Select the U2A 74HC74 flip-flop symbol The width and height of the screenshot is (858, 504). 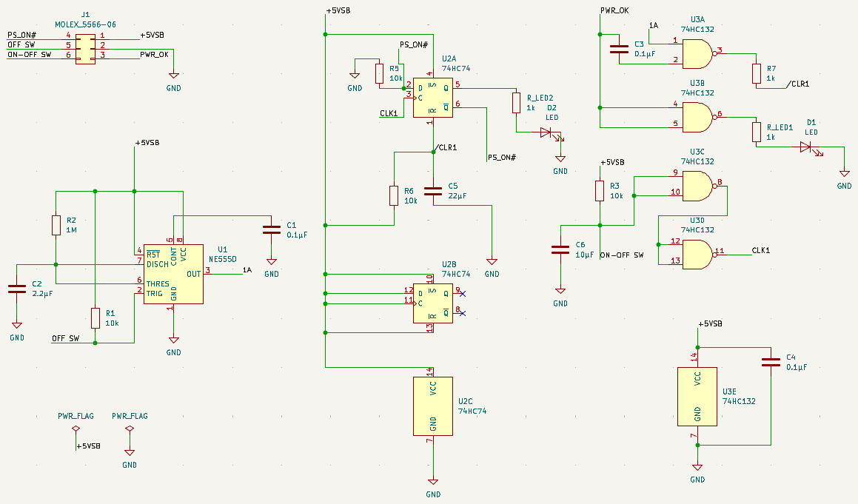[432, 97]
